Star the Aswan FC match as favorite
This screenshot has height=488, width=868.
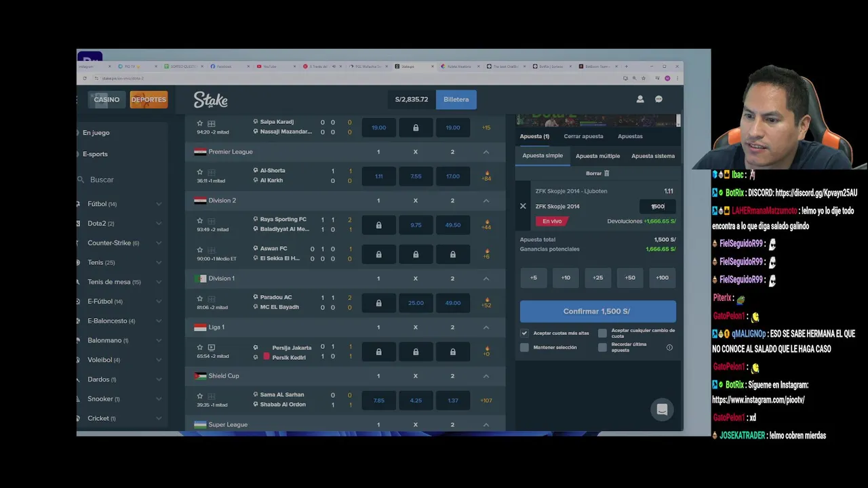point(200,249)
